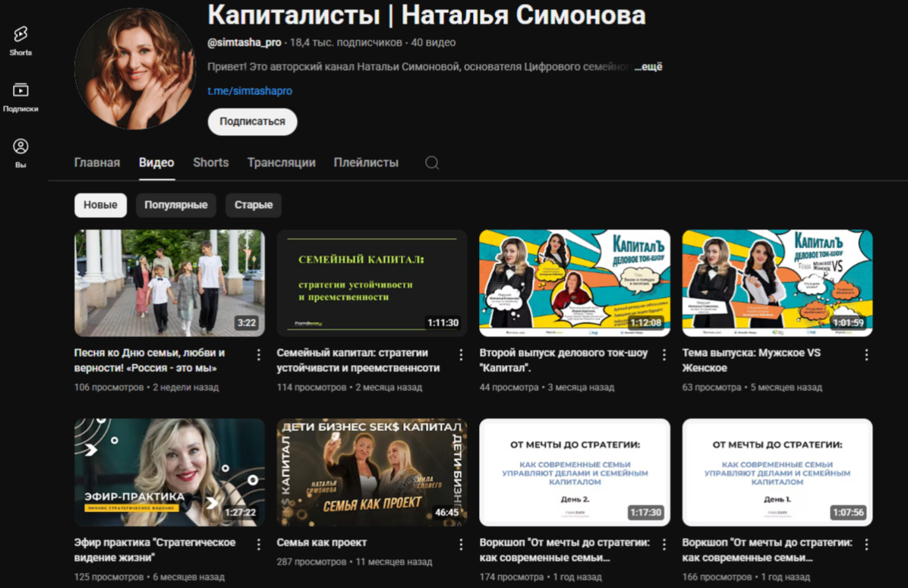908x588 pixels.
Task: Click the «287 просмотров • 11 месяцев назад» text
Action: pos(355,561)
